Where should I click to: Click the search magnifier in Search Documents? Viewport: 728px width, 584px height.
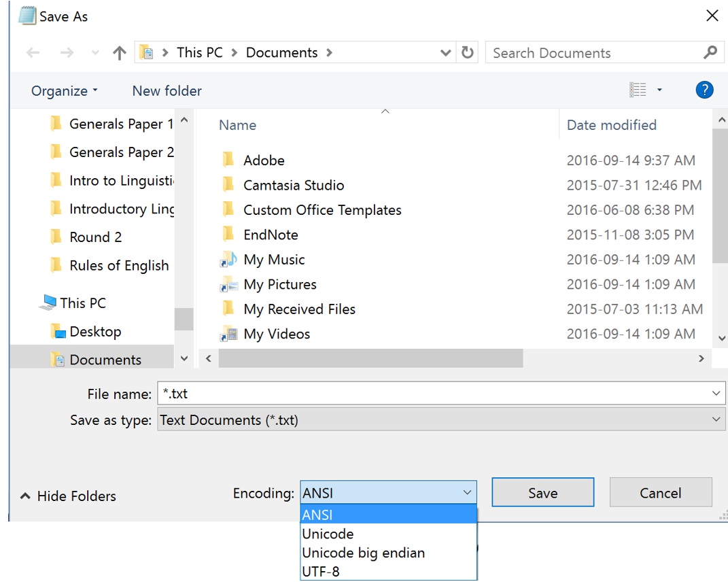(710, 52)
